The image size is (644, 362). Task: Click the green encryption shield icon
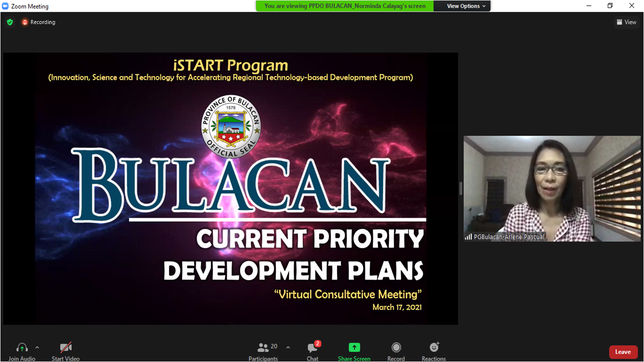pos(10,22)
